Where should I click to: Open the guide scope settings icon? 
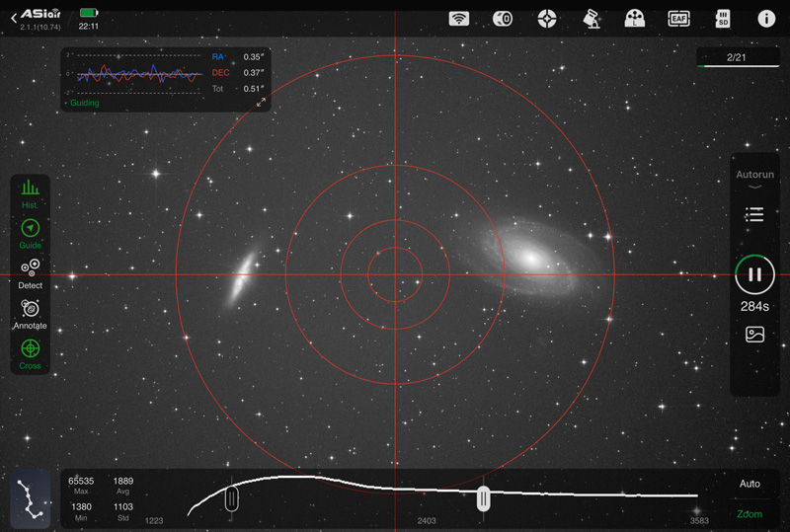tap(547, 19)
